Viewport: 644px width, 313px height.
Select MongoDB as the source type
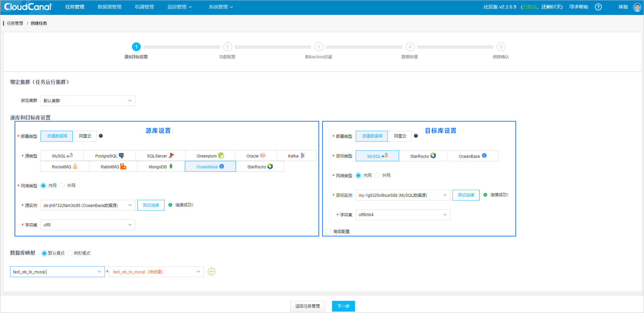pyautogui.click(x=160, y=166)
